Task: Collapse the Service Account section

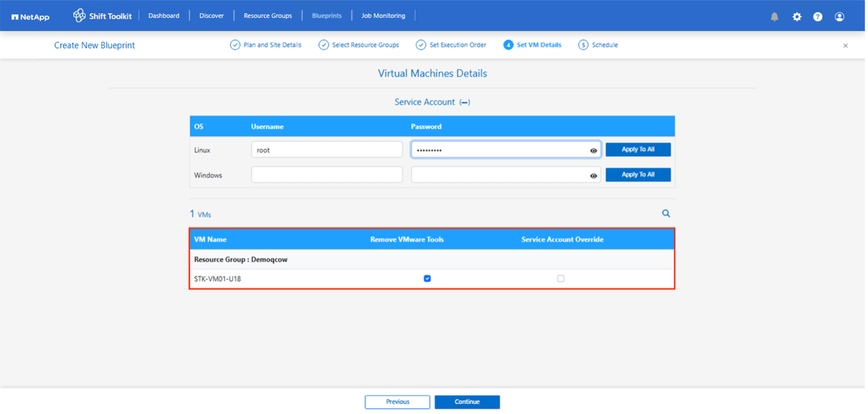Action: tap(465, 102)
